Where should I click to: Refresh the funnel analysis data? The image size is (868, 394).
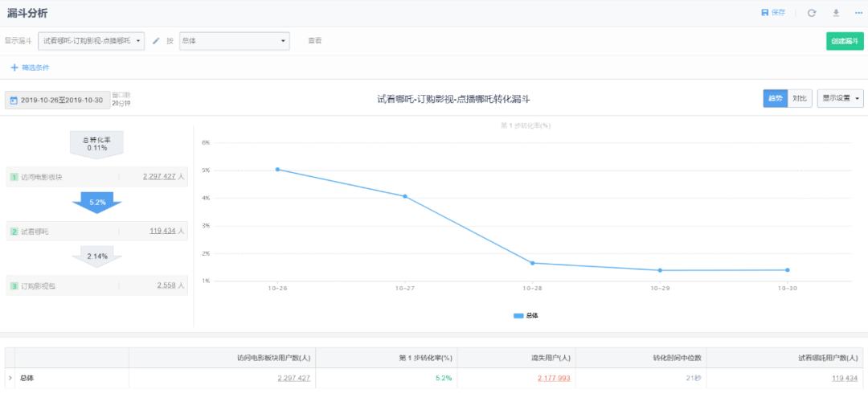(812, 13)
